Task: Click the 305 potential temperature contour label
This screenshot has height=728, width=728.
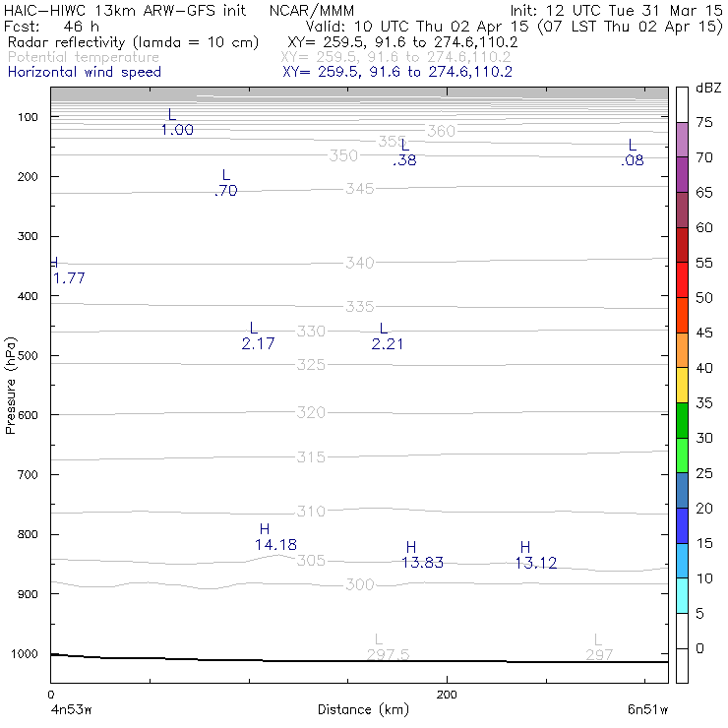Action: coord(311,561)
